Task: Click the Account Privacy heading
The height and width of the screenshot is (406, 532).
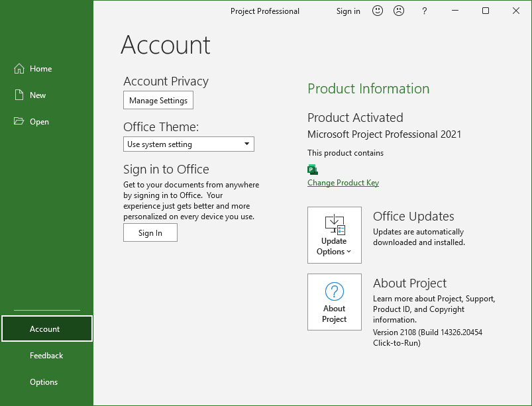Action: tap(166, 81)
